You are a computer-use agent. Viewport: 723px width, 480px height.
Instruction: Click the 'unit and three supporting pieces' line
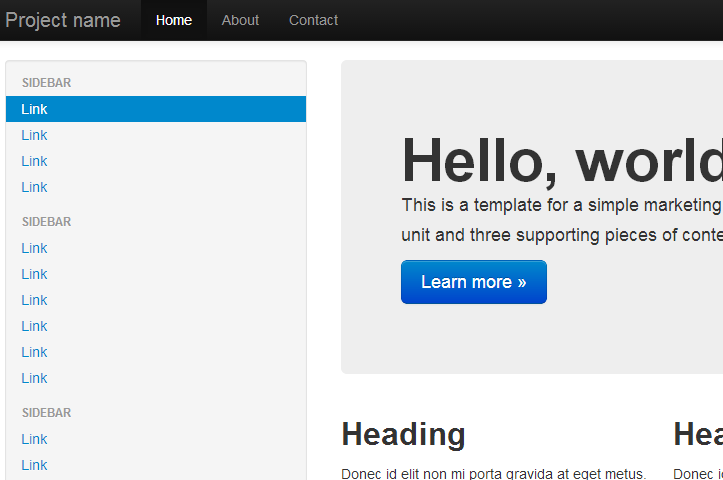[x=562, y=235]
